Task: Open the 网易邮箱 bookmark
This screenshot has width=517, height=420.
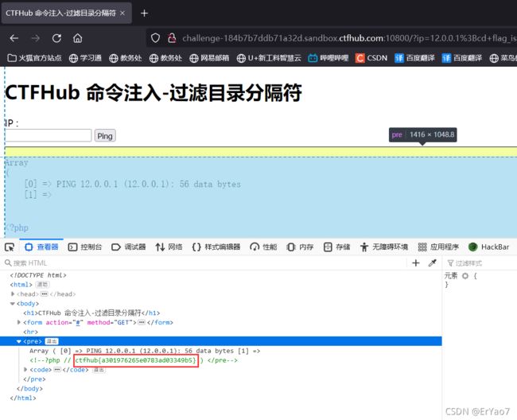Action: [209, 58]
